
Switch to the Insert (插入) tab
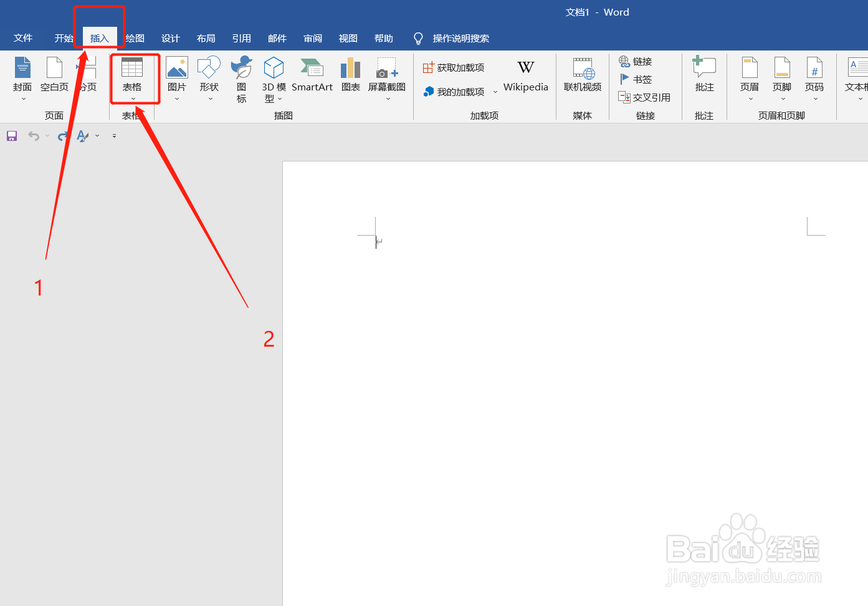click(100, 38)
